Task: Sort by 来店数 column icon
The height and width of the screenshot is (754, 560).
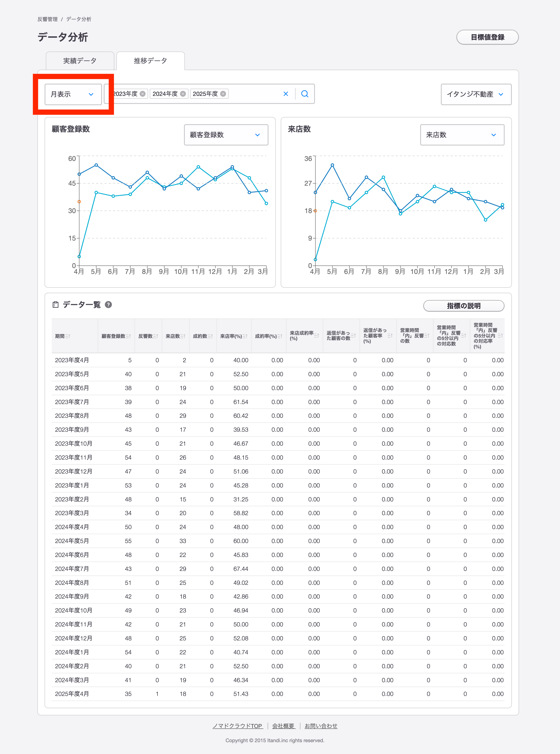Action: 183,336
